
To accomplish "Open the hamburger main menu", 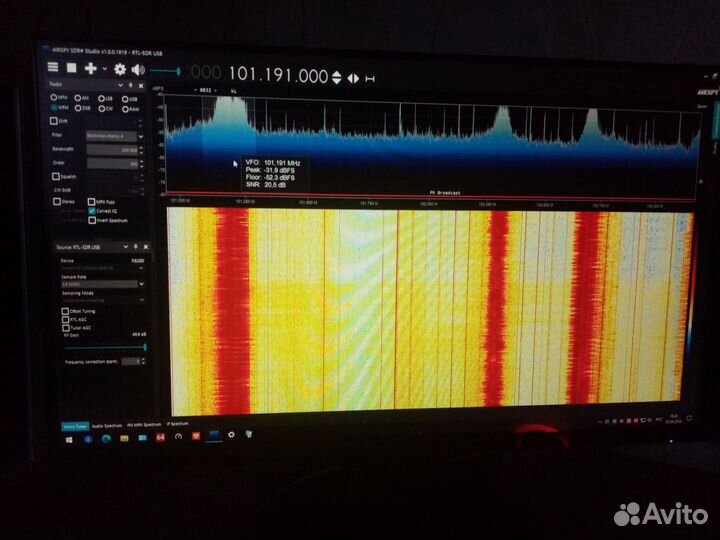I will [53, 67].
